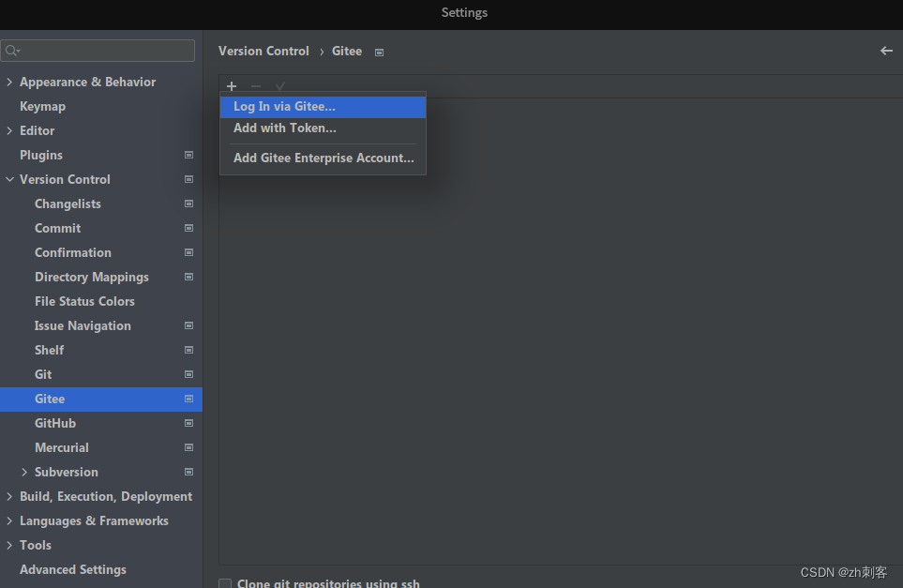Click project-level icon in Shelf row
The height and width of the screenshot is (588, 903).
pyautogui.click(x=188, y=350)
